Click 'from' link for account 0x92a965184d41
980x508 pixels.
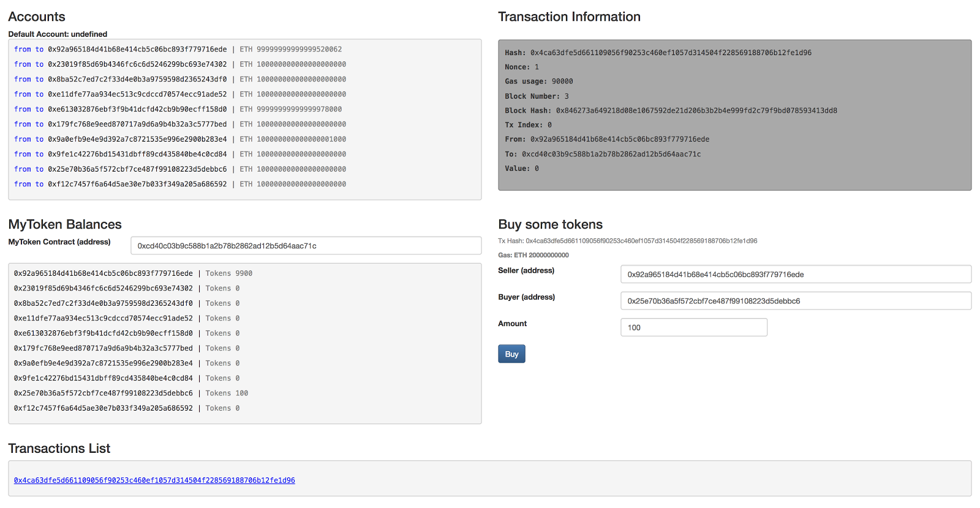23,49
